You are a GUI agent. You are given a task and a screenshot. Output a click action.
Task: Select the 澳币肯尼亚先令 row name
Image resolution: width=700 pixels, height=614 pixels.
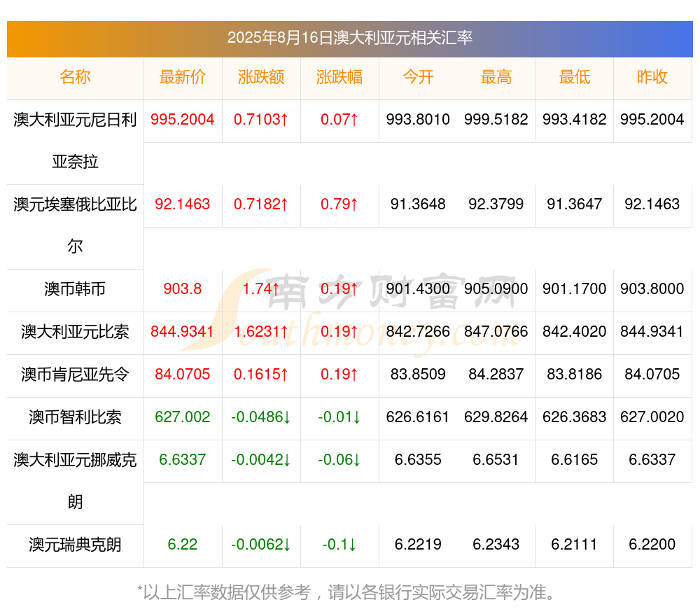(x=75, y=374)
